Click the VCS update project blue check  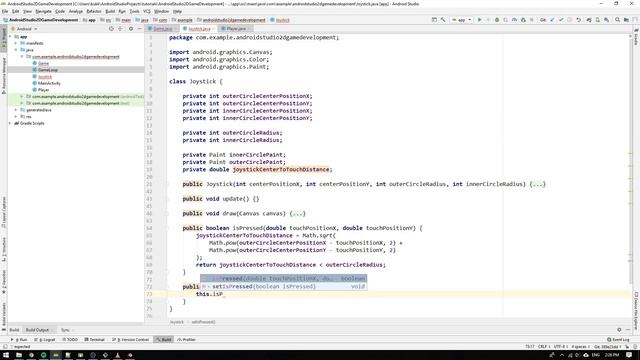pos(552,20)
